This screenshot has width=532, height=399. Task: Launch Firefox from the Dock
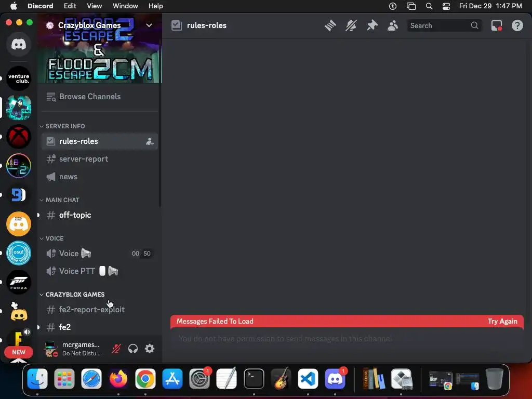(118, 379)
